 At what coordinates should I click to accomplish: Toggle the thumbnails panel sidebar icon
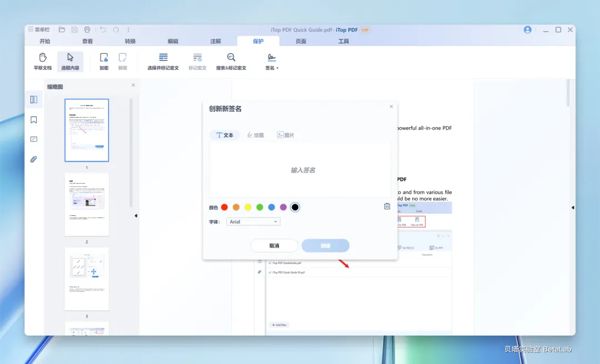coord(34,100)
